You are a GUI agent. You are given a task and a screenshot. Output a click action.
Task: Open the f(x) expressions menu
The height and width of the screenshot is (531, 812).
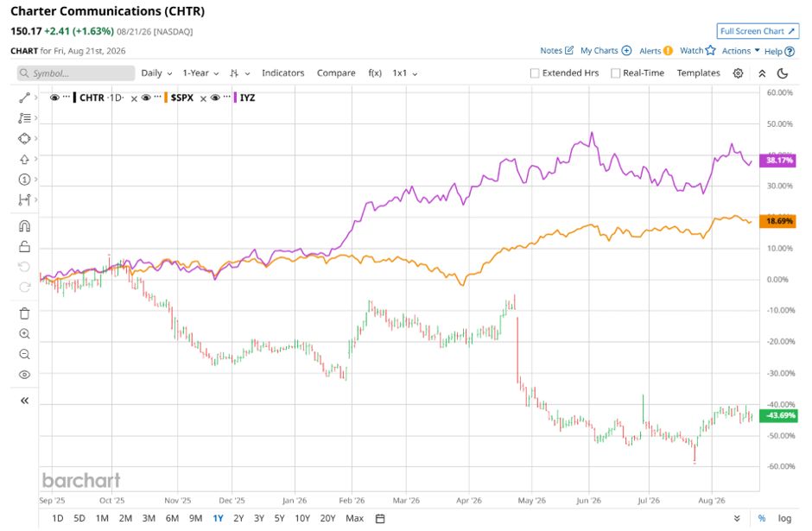(x=375, y=73)
